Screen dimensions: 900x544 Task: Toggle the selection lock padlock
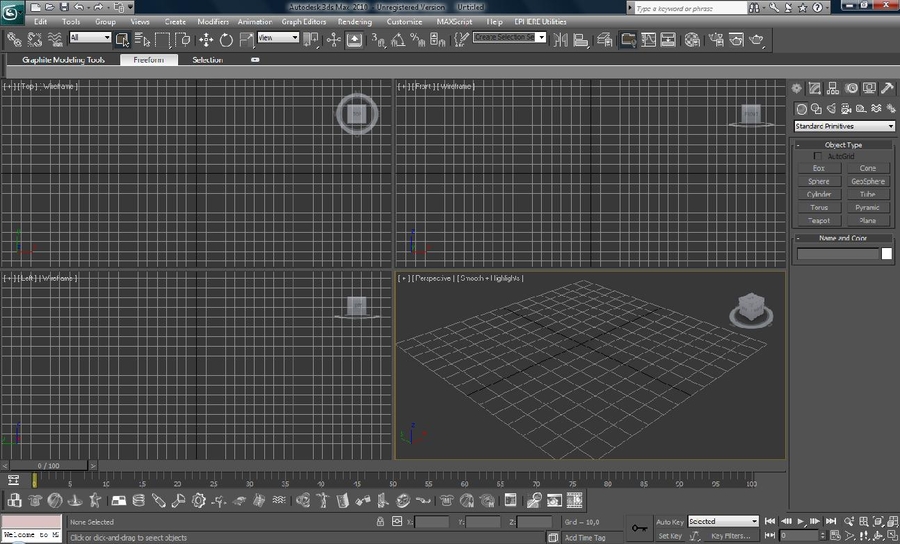[x=380, y=521]
